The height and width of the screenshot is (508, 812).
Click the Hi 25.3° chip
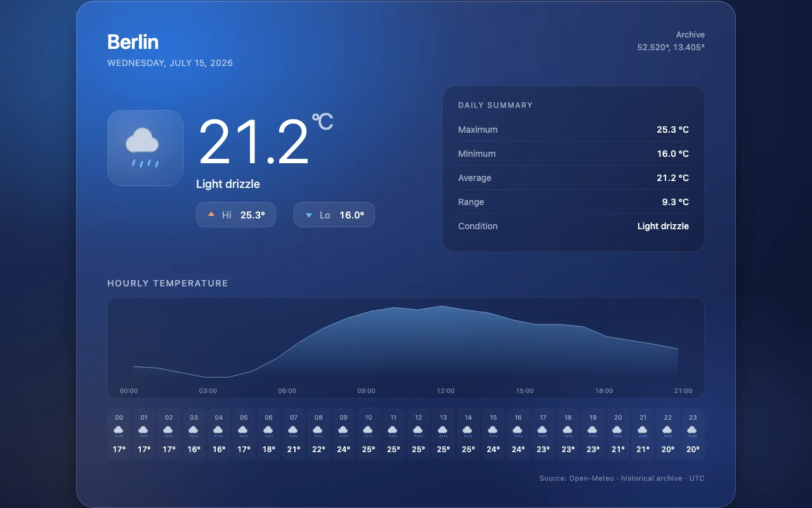coord(236,215)
